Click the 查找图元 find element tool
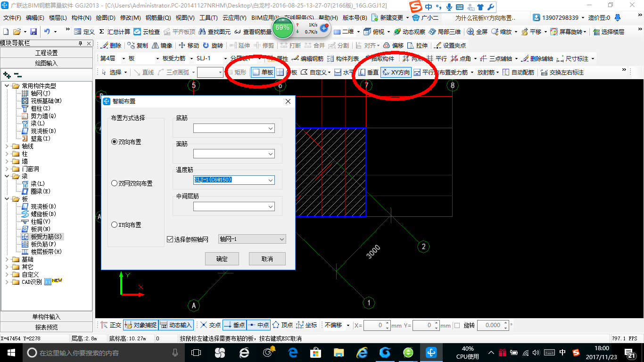This screenshot has height=362, width=644. click(215, 32)
